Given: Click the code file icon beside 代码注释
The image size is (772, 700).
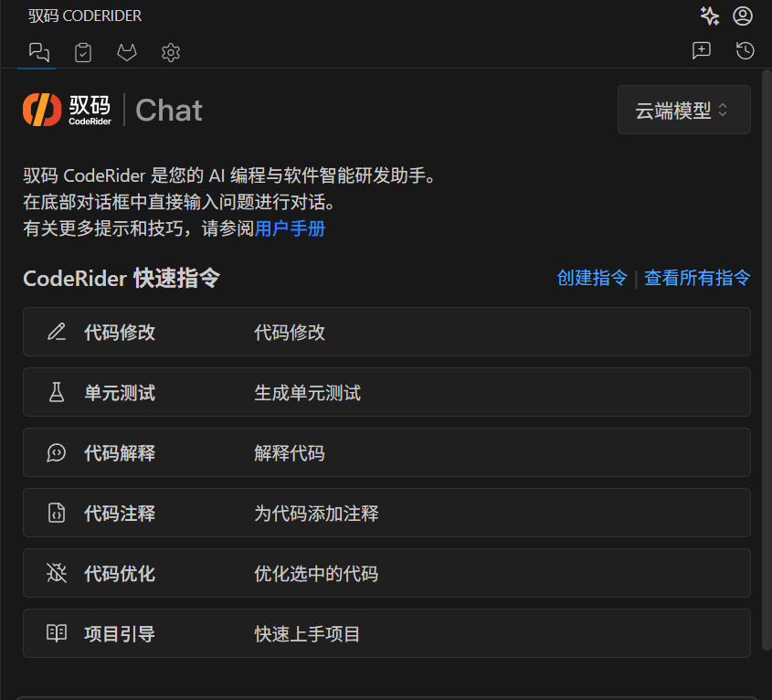Looking at the screenshot, I should pos(57,513).
